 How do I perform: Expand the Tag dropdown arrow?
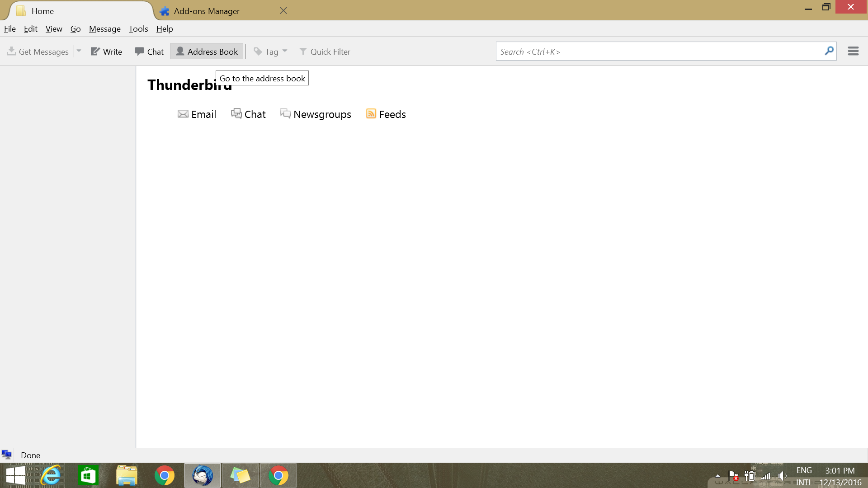285,51
